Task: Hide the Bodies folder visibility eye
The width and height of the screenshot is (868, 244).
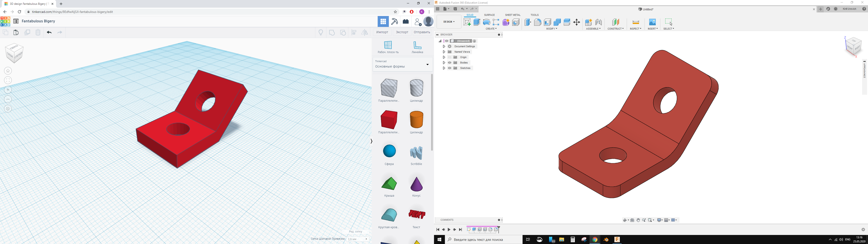Action: click(x=450, y=63)
